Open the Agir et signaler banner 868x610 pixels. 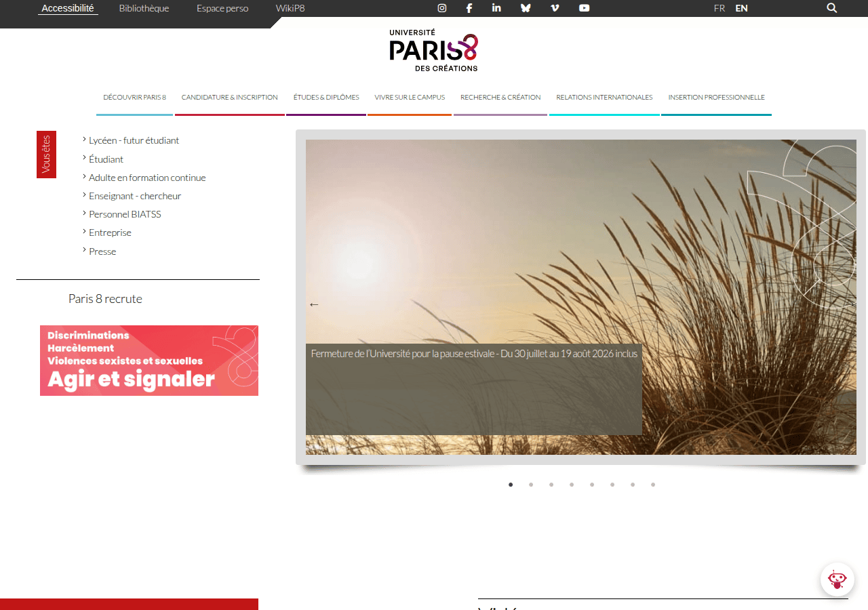(149, 361)
